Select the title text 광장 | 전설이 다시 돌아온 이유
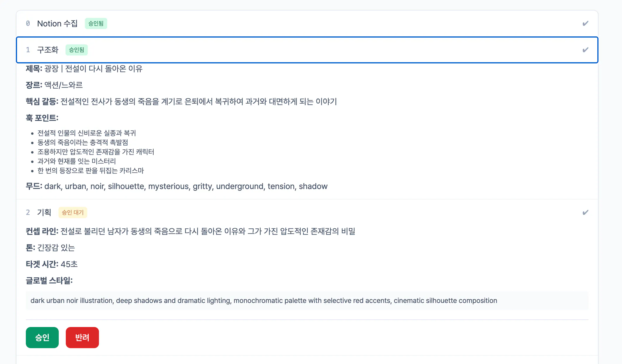Viewport: 622px width, 364px height. pyautogui.click(x=93, y=69)
